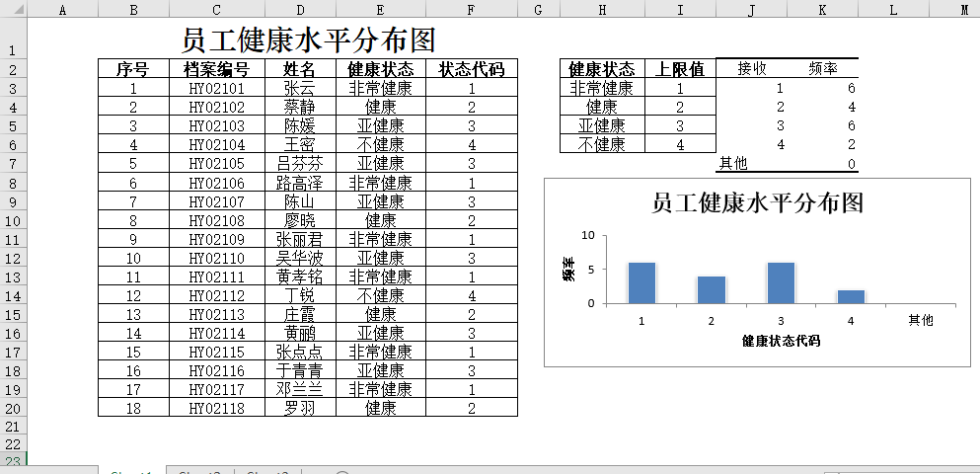Select the column H header
This screenshot has height=474, width=980.
[601, 10]
